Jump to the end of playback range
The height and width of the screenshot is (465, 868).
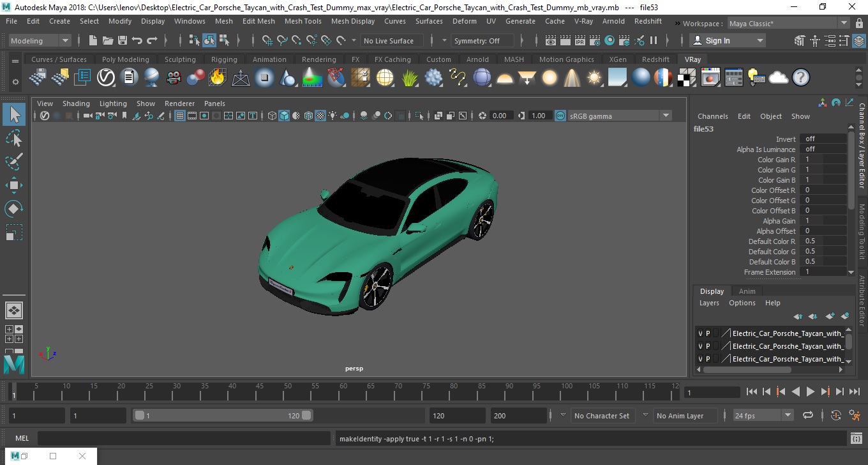pyautogui.click(x=854, y=392)
